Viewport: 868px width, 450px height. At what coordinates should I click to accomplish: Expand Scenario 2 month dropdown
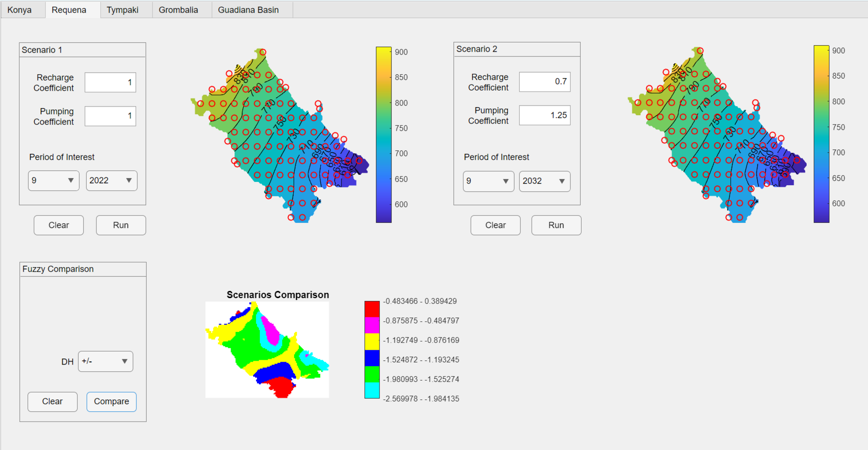pos(488,181)
